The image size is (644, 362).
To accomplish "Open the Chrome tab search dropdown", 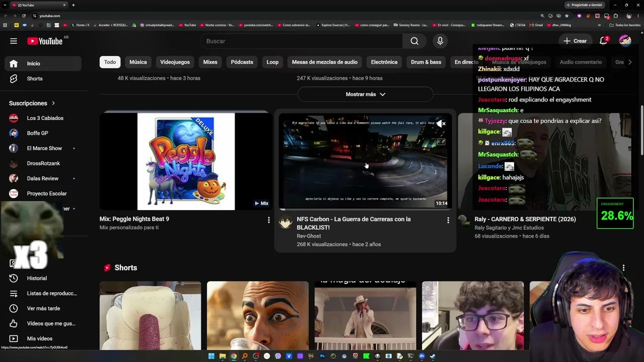I will tap(6, 5).
